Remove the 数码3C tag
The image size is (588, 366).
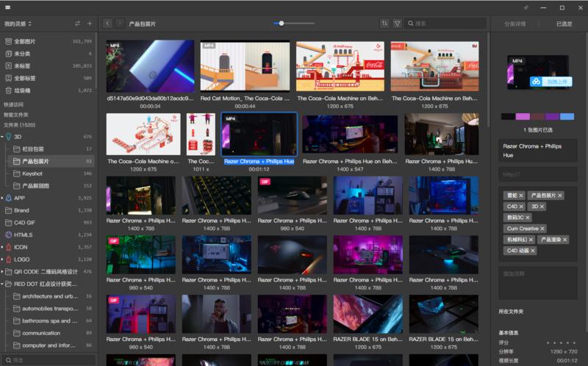click(x=526, y=218)
